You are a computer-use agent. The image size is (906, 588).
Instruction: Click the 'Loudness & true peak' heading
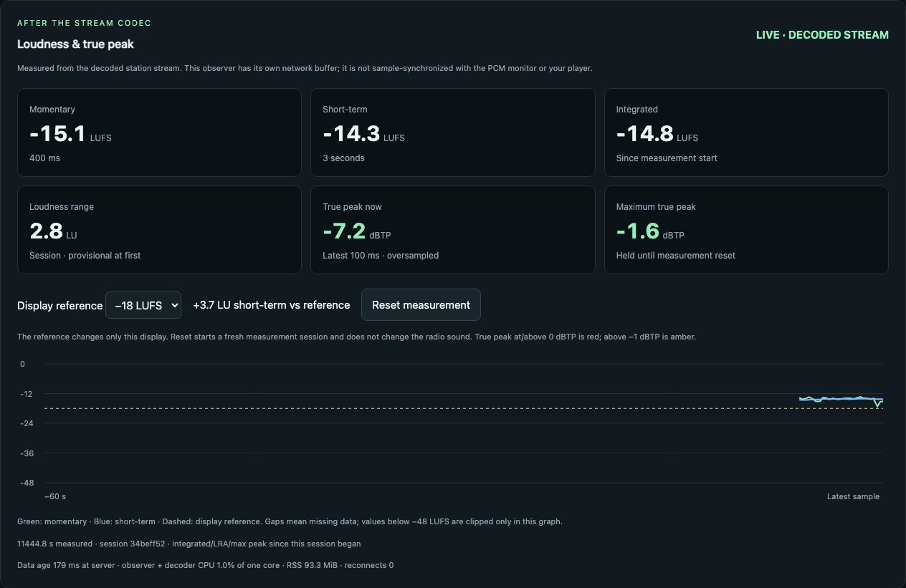click(x=75, y=44)
